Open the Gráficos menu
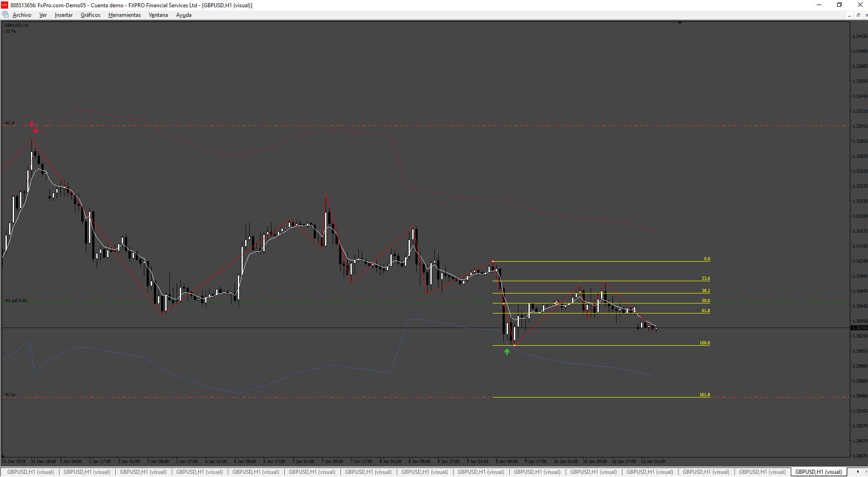Screen dimensions: 868x477 [90, 15]
